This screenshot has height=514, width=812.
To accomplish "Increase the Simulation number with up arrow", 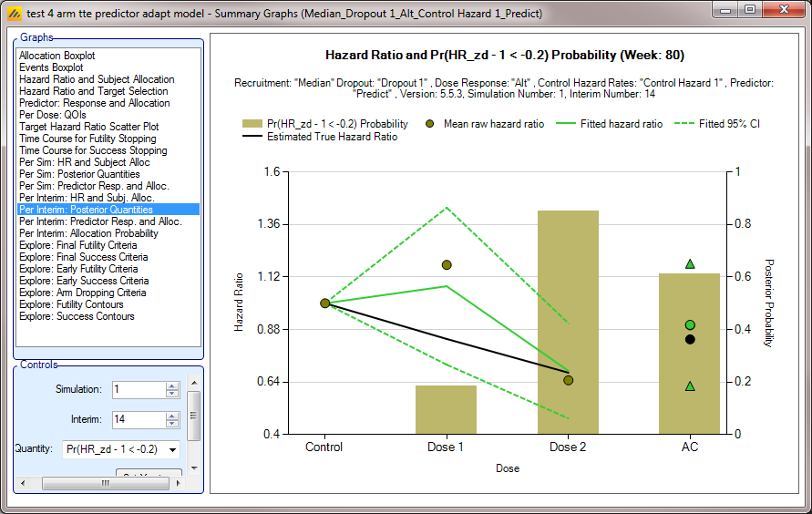I will (x=172, y=385).
